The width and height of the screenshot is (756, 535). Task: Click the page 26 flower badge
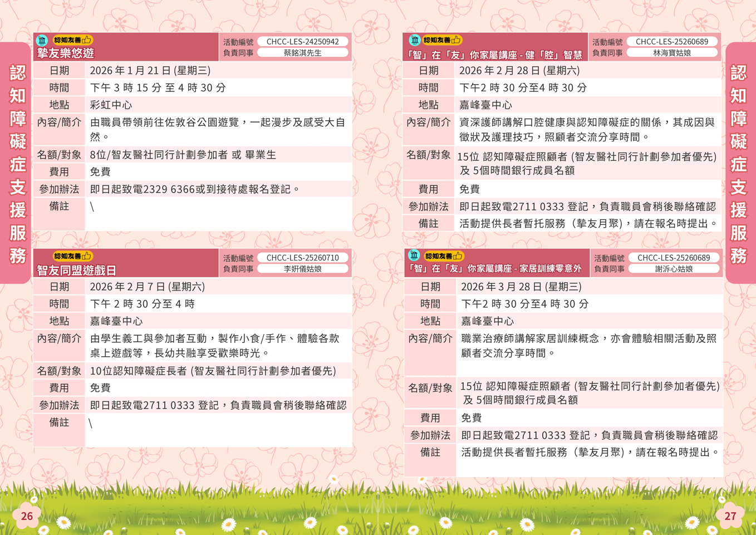pos(27,516)
